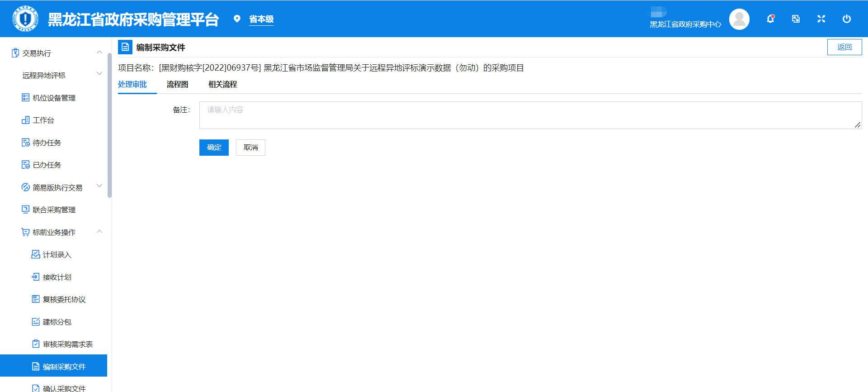Open 联合采购管理 menu item

click(x=53, y=210)
